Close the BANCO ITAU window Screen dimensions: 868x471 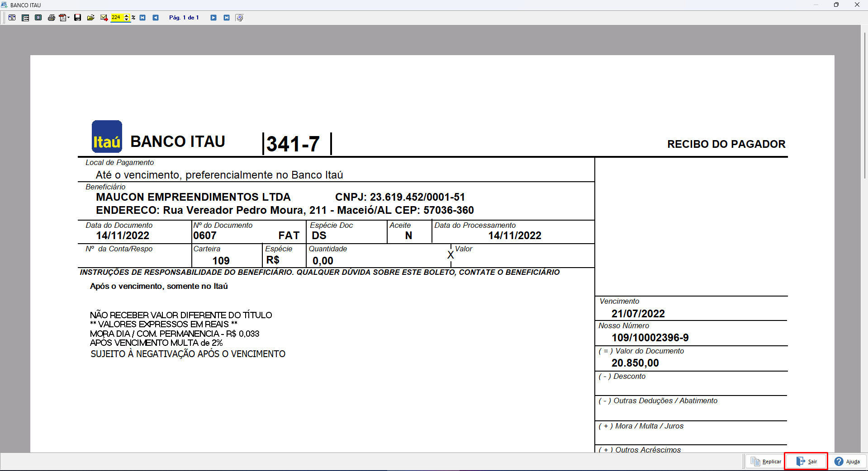[x=857, y=5]
